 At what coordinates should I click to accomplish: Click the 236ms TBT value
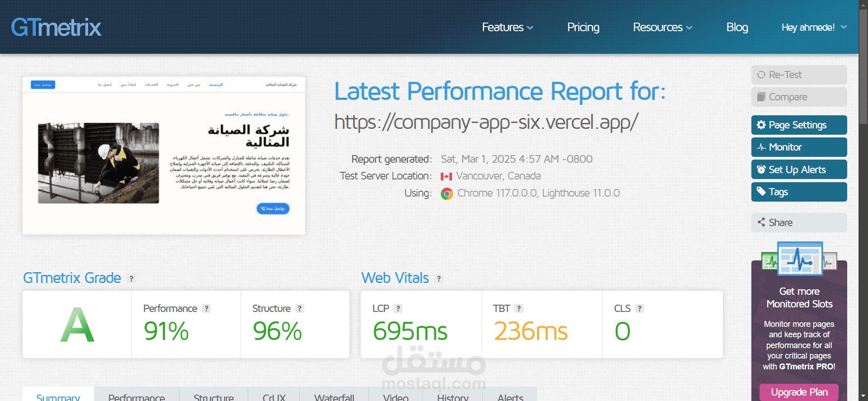[531, 331]
